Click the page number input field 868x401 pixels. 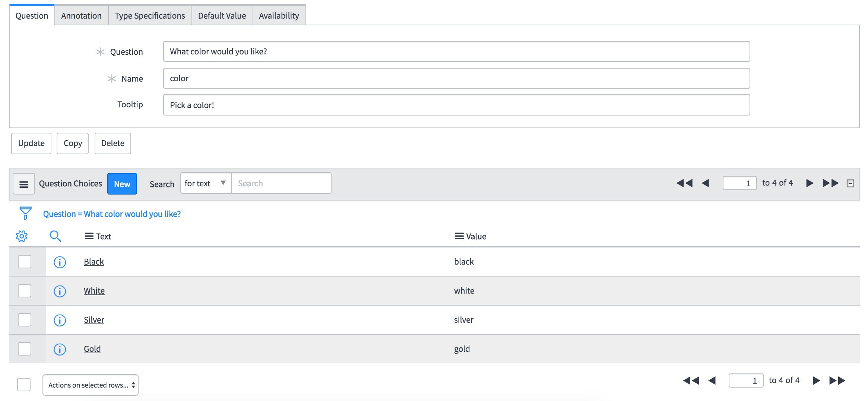click(739, 183)
